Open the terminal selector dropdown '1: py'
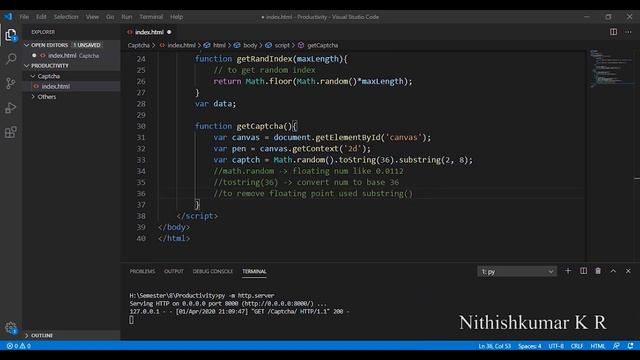This screenshot has height=360, width=640. 517,271
